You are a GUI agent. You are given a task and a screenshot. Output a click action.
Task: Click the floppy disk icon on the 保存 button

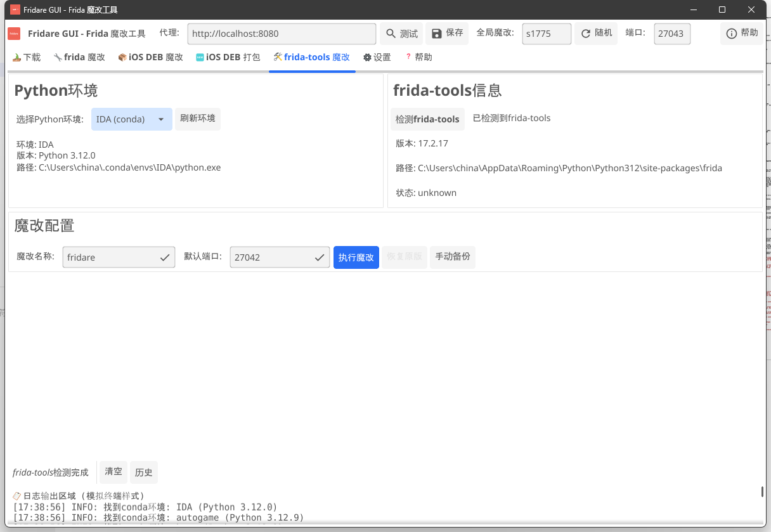click(x=436, y=34)
